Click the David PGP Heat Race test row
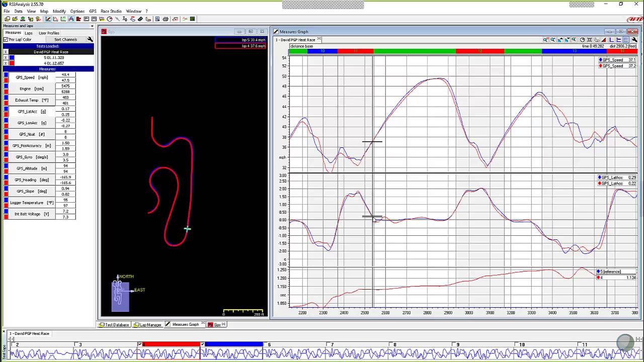Image resolution: width=644 pixels, height=362 pixels. [x=51, y=52]
